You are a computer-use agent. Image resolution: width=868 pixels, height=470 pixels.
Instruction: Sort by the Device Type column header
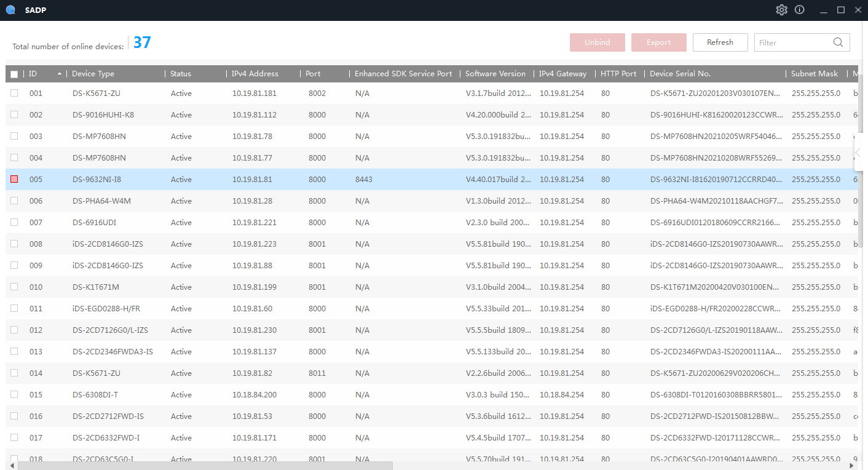click(x=93, y=74)
